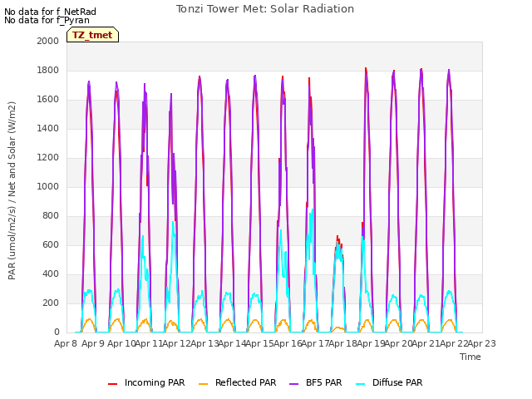This screenshot has height=399, width=532.
Task: Click the Apr 23 x-axis tick label
Action: (x=481, y=343)
